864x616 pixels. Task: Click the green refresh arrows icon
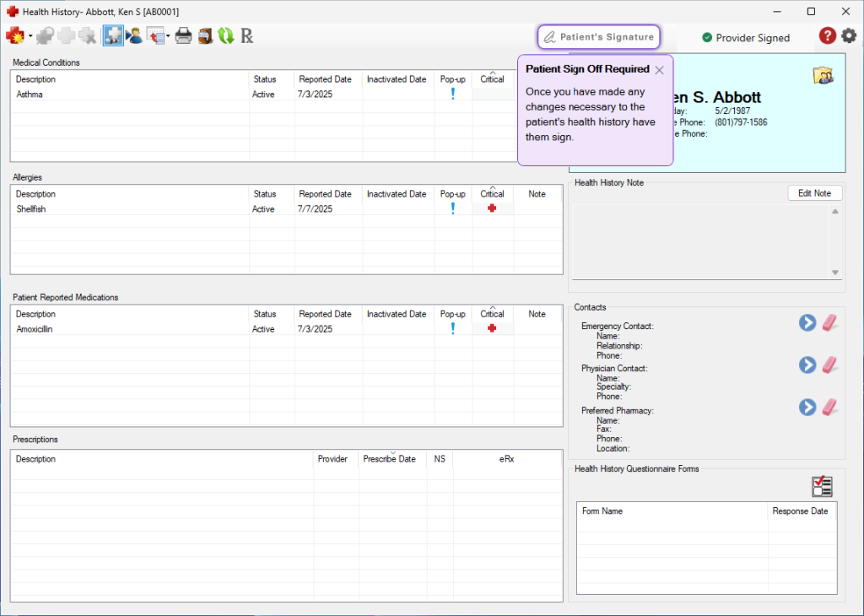(x=225, y=35)
